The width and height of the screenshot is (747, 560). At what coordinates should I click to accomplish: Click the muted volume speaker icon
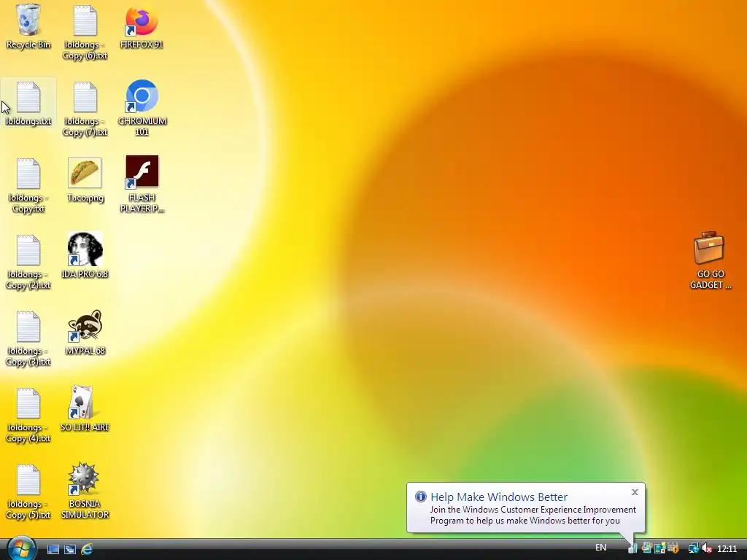707,548
